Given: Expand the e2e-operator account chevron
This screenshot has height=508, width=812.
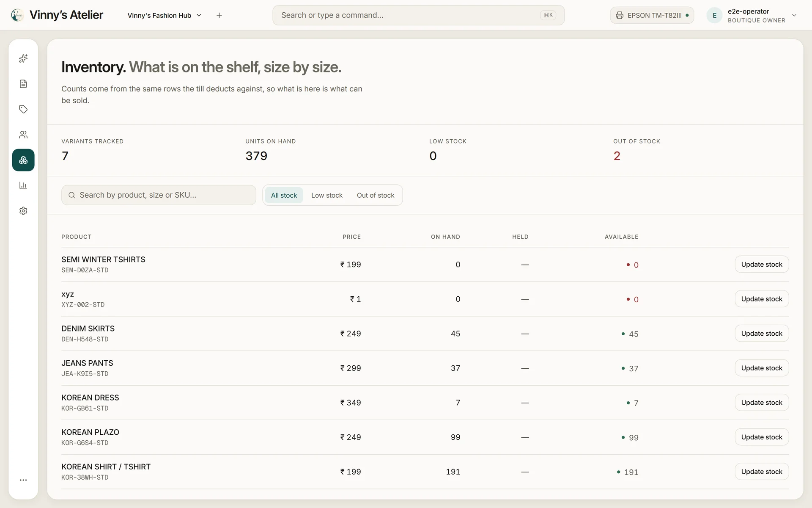Looking at the screenshot, I should coord(794,15).
